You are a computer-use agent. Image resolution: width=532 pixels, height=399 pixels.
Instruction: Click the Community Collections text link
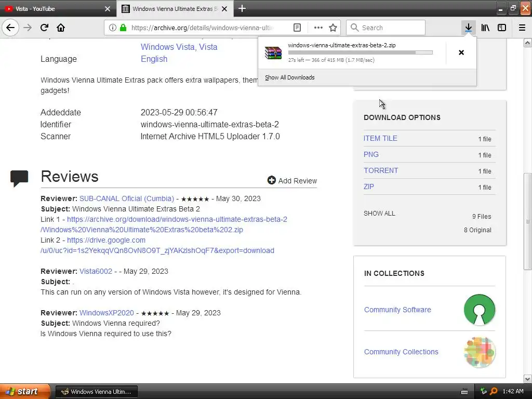pos(401,352)
